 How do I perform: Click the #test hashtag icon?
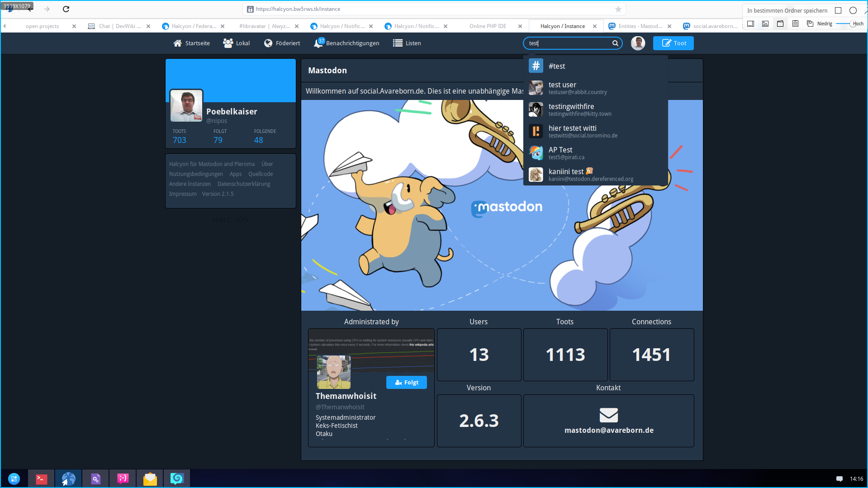[536, 66]
